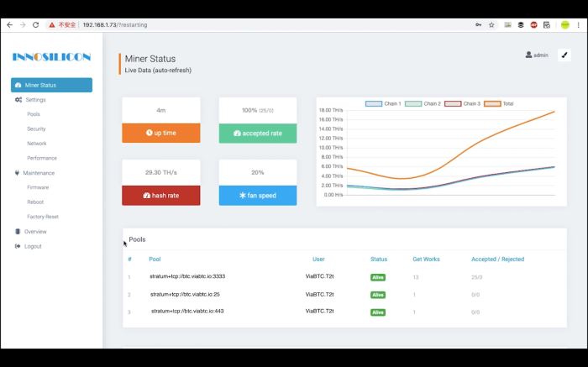This screenshot has width=588, height=367.
Task: Open Chrome three-dot menu
Action: coord(578,24)
